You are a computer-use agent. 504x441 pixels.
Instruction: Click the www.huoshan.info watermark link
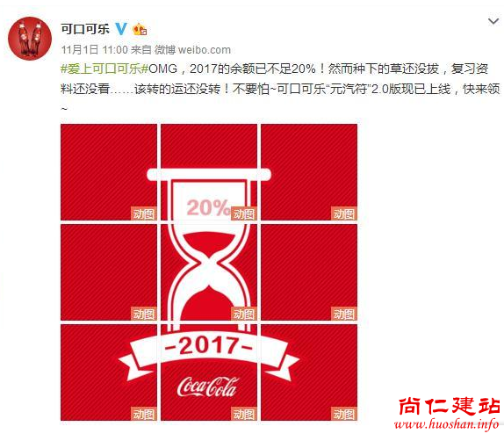pos(447,424)
